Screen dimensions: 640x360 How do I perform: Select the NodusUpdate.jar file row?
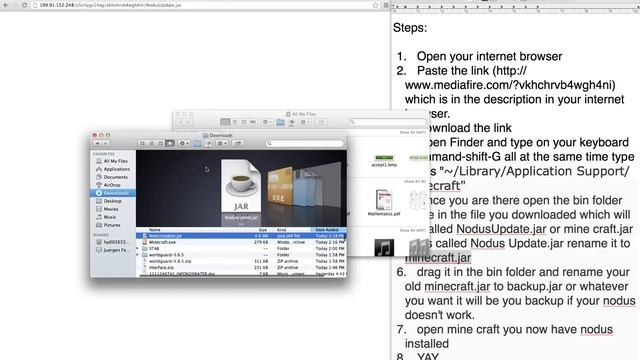pyautogui.click(x=241, y=236)
